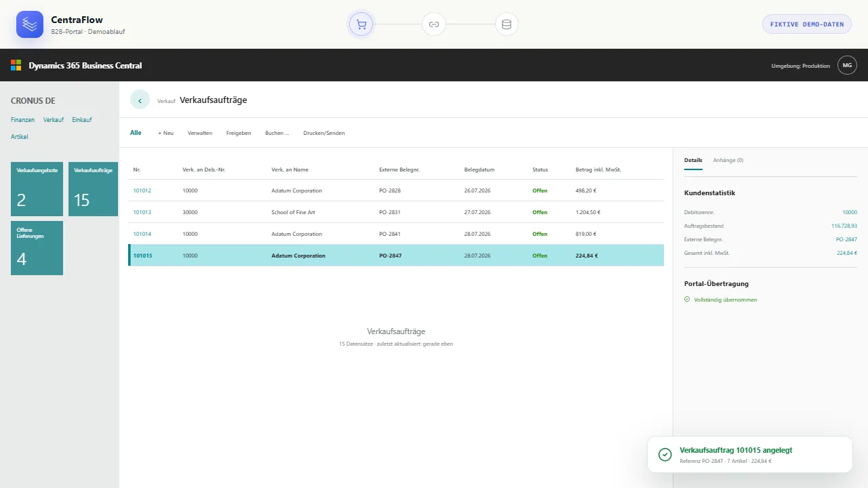Screen dimensions: 868x488
Task: Click the Dynamics 365 Business Central title
Action: point(85,66)
